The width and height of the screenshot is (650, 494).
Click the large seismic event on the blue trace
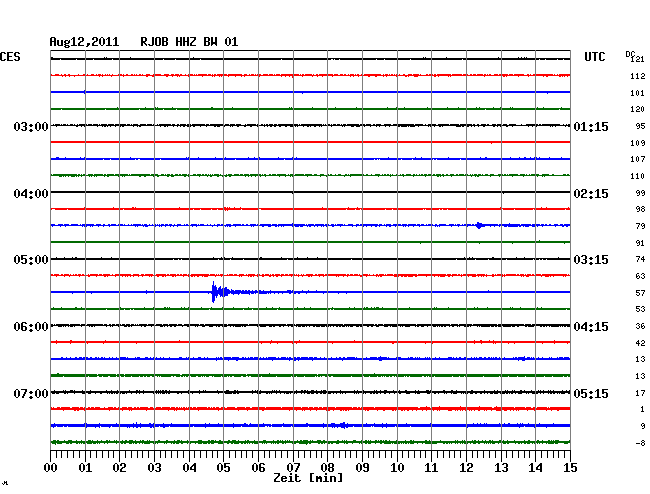(220, 292)
